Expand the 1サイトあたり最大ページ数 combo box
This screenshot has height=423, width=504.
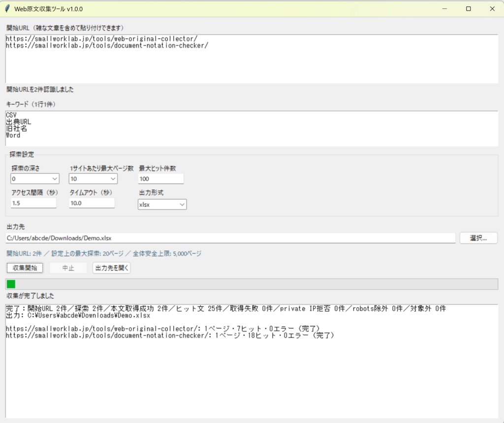point(93,179)
